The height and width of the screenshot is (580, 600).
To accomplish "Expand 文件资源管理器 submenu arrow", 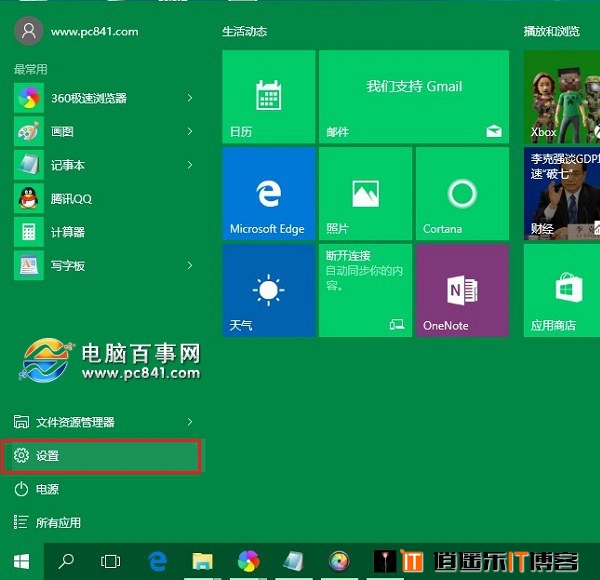I will [x=190, y=422].
